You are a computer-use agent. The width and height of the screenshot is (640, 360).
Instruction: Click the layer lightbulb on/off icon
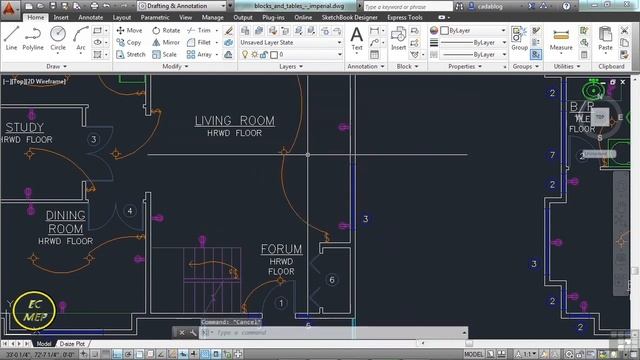[x=245, y=54]
